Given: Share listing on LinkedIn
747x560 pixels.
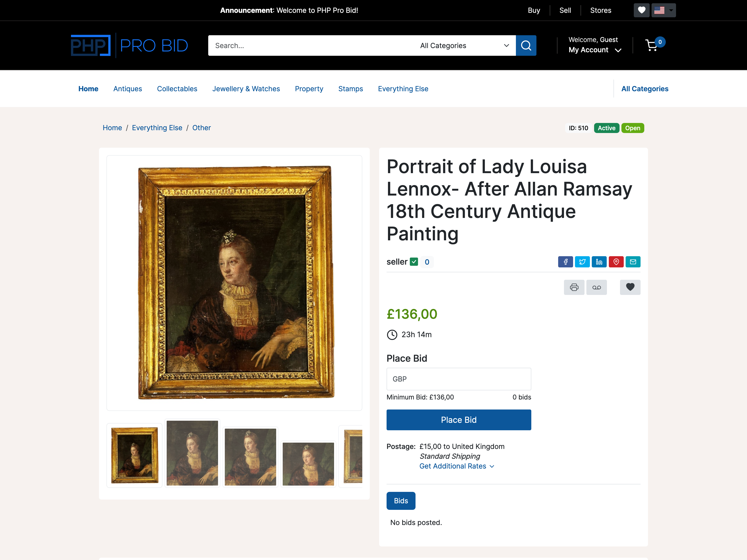Looking at the screenshot, I should click(x=599, y=262).
